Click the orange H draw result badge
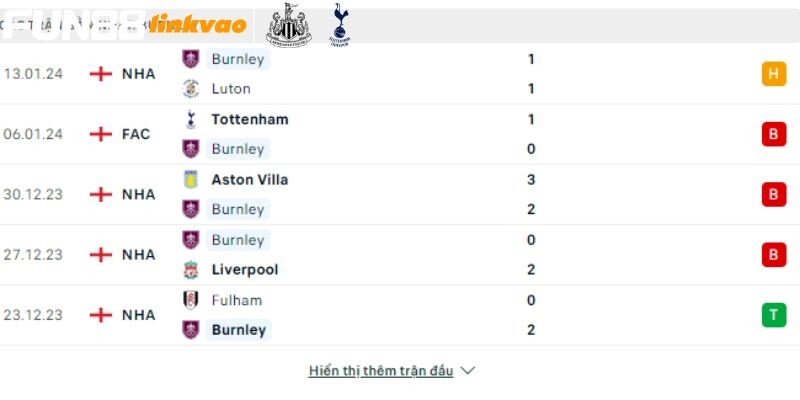This screenshot has height=400, width=800. pos(774,74)
